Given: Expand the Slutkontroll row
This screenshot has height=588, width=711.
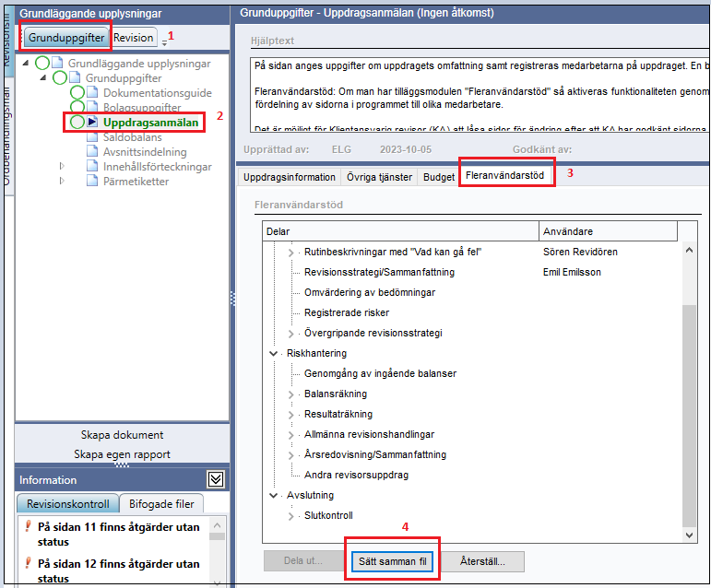Looking at the screenshot, I should coord(291,516).
